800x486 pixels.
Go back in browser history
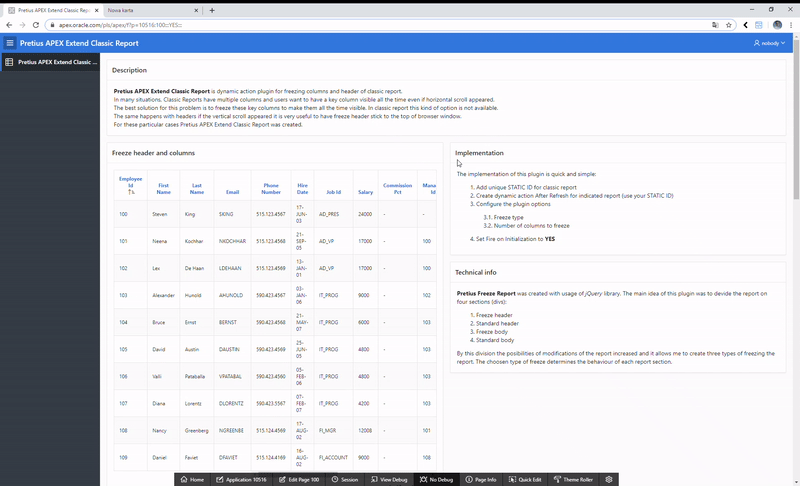pyautogui.click(x=9, y=24)
